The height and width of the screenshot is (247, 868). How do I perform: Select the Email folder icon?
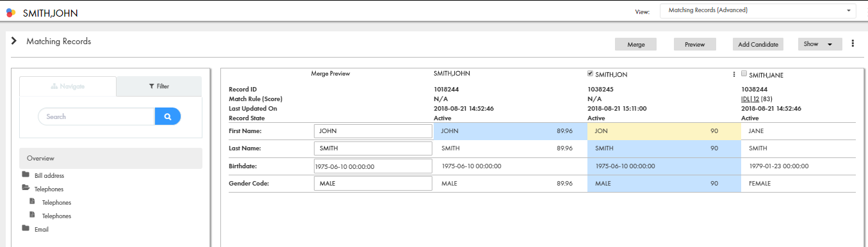[x=26, y=228]
